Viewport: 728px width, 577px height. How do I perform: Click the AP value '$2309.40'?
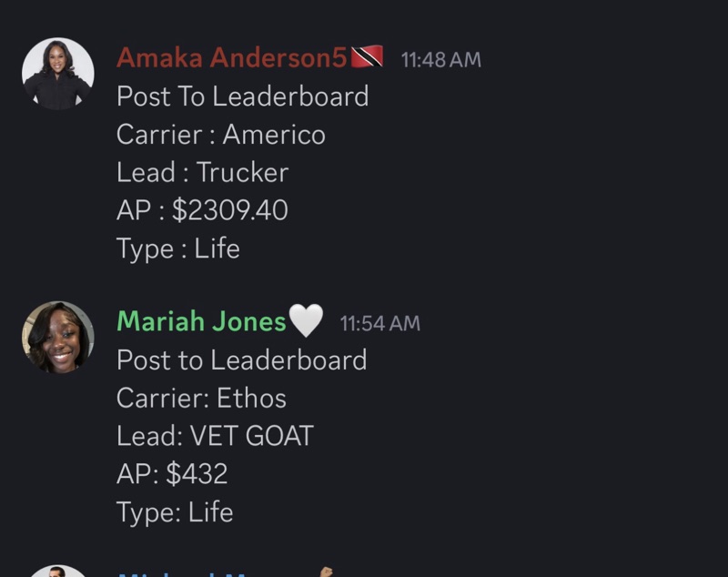point(231,209)
